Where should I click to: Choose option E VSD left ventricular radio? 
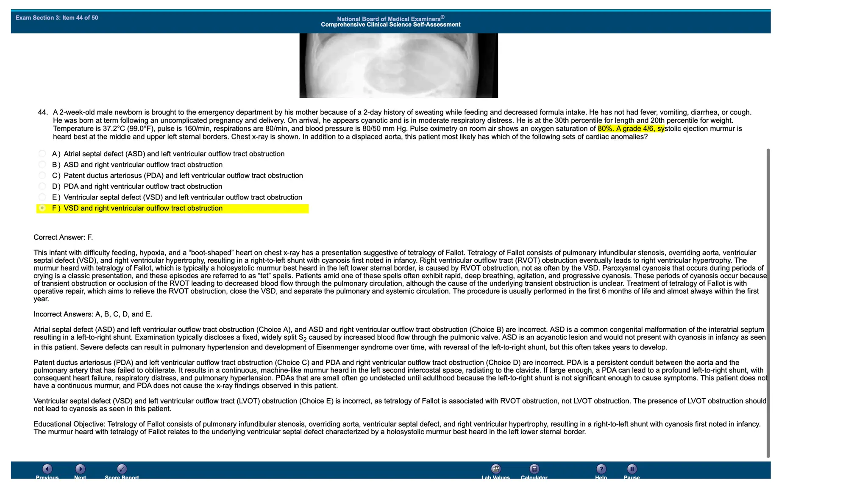pyautogui.click(x=42, y=197)
